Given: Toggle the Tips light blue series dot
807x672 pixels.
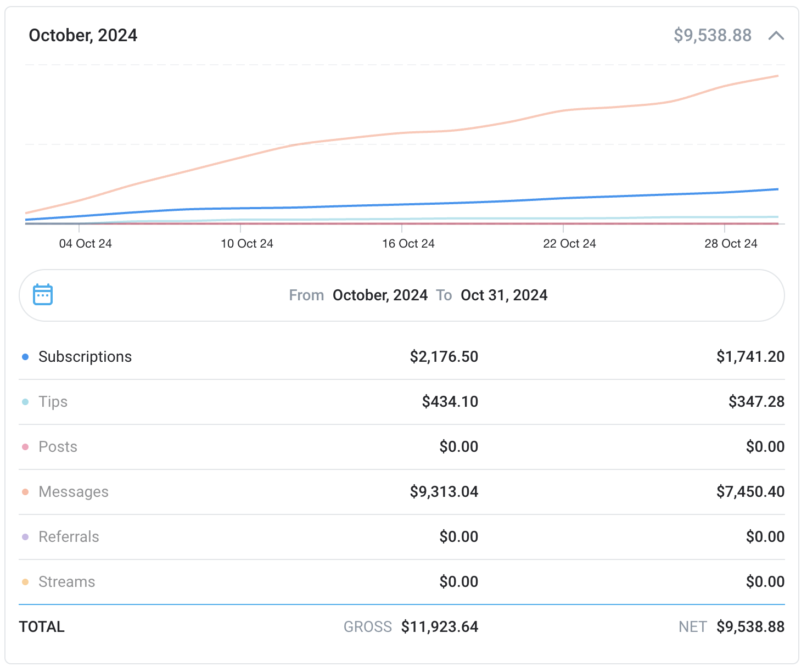Looking at the screenshot, I should 25,402.
